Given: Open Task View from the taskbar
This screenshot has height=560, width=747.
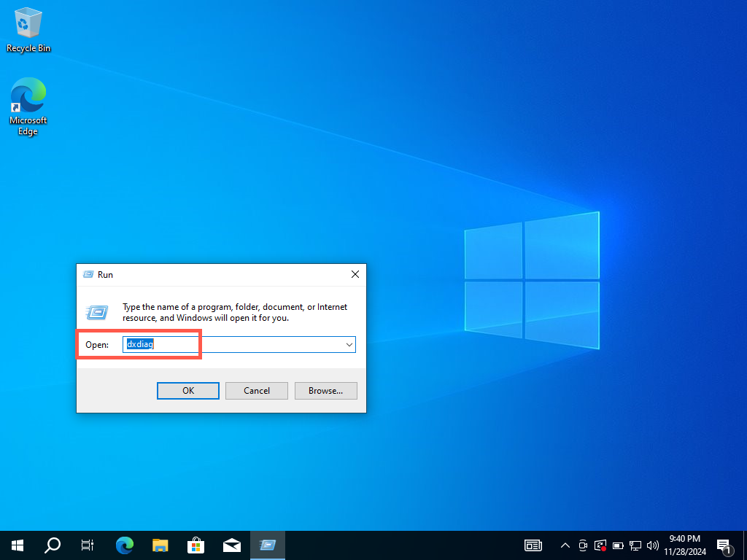Looking at the screenshot, I should point(88,545).
